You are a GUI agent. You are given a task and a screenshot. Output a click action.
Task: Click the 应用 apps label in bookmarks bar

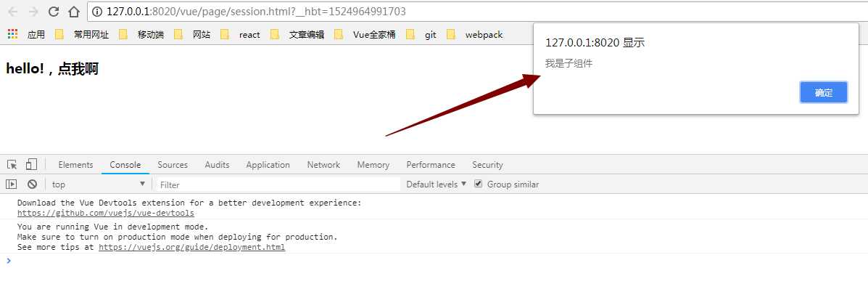(36, 34)
